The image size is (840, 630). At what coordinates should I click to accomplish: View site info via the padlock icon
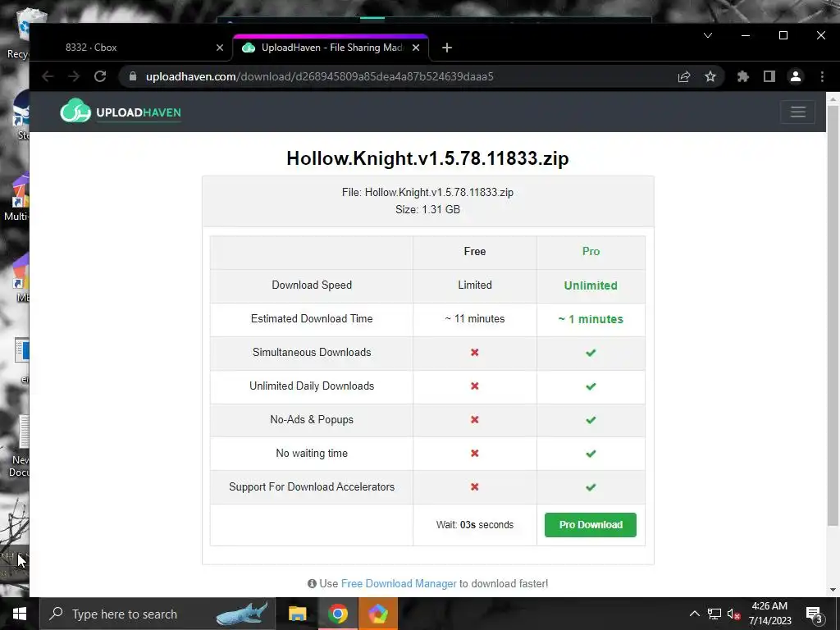click(133, 76)
